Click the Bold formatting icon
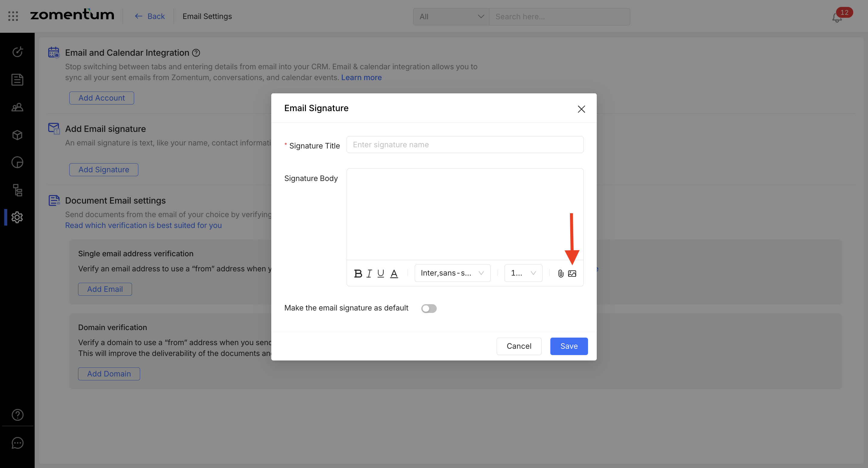The height and width of the screenshot is (468, 868). 358,273
